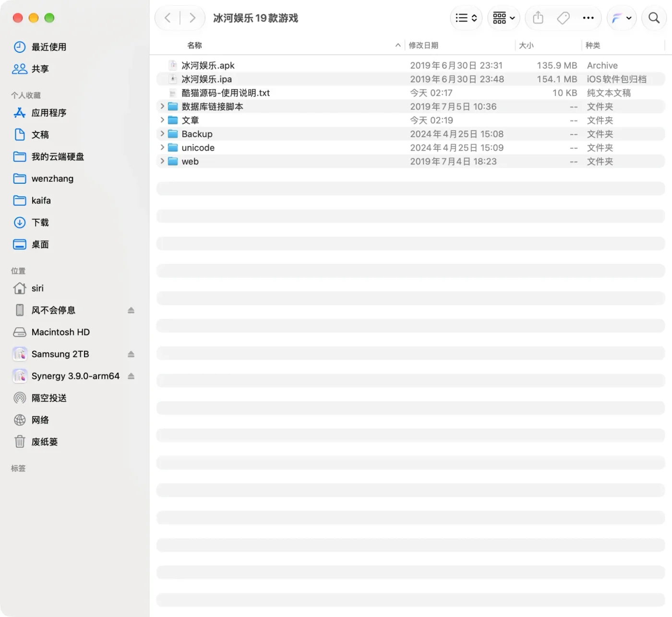
Task: Eject the Samsung 2TB volume
Action: tap(131, 354)
